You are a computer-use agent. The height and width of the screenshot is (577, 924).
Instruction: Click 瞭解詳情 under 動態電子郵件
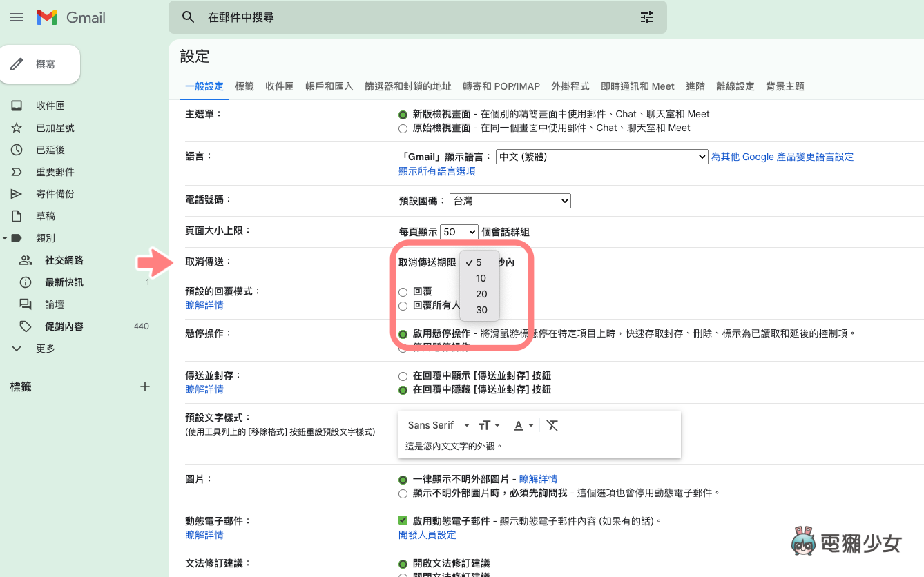click(x=204, y=535)
